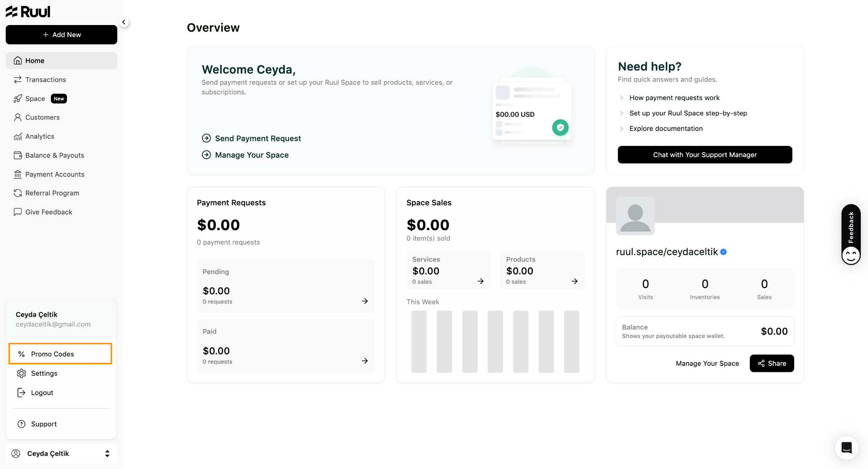Open Pending requests arrow
The width and height of the screenshot is (868, 469).
click(365, 301)
